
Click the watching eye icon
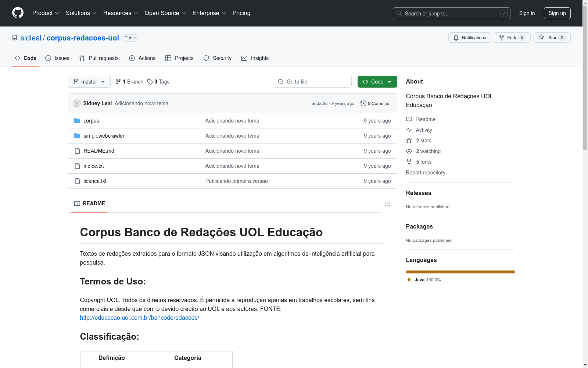point(409,151)
